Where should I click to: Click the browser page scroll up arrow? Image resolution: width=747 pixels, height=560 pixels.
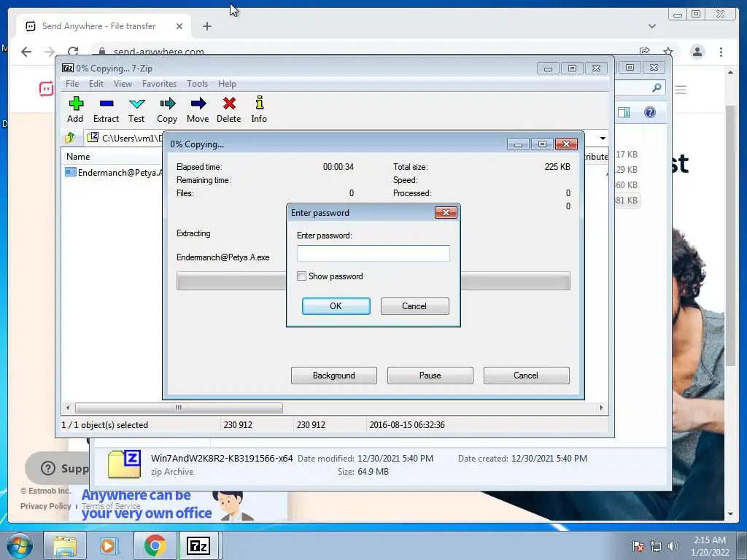tap(730, 72)
